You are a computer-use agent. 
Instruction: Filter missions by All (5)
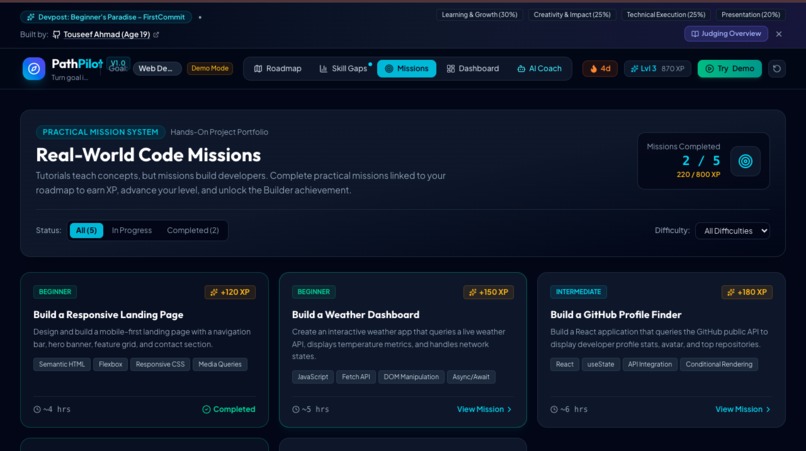point(86,230)
